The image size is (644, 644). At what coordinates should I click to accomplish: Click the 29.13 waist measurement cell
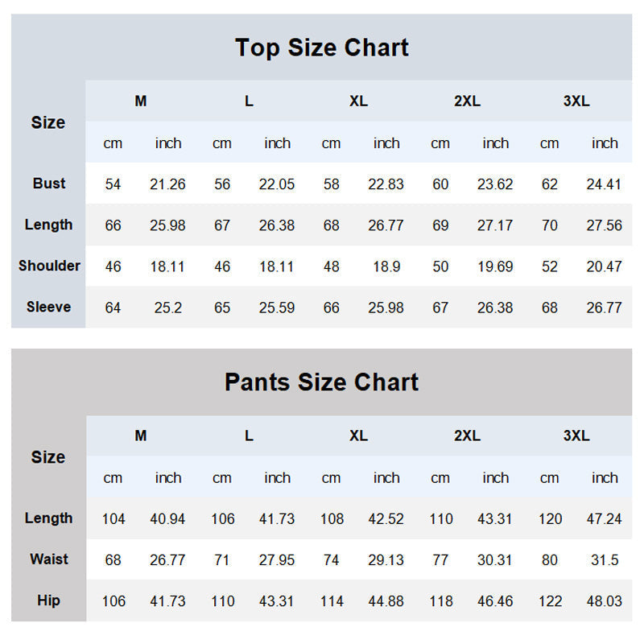click(386, 560)
